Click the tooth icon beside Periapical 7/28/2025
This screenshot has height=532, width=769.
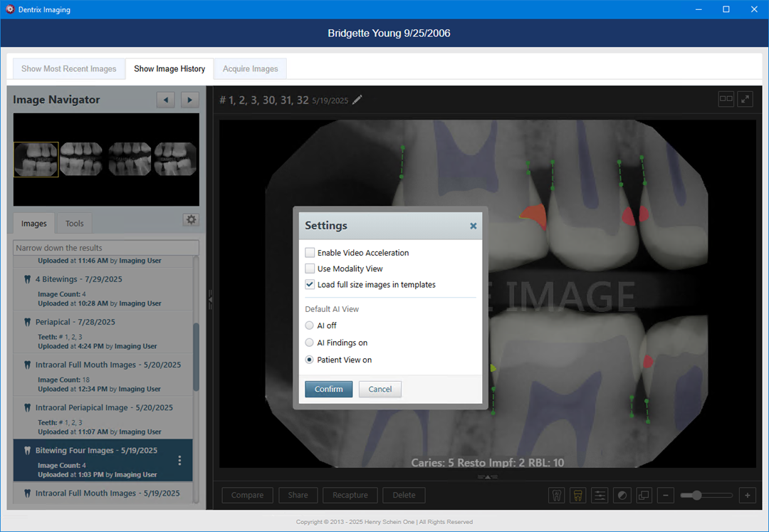[x=28, y=322]
